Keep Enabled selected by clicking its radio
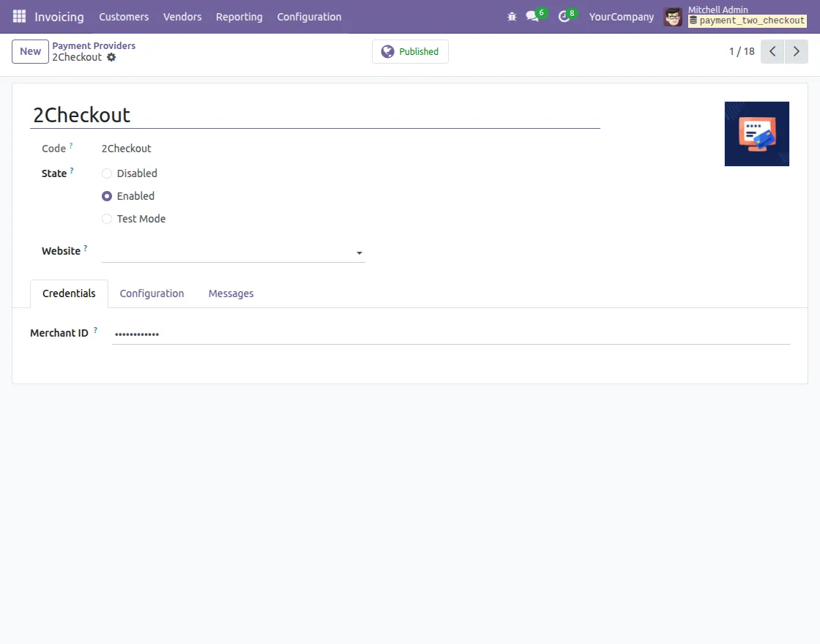This screenshot has width=820, height=644. pos(107,195)
